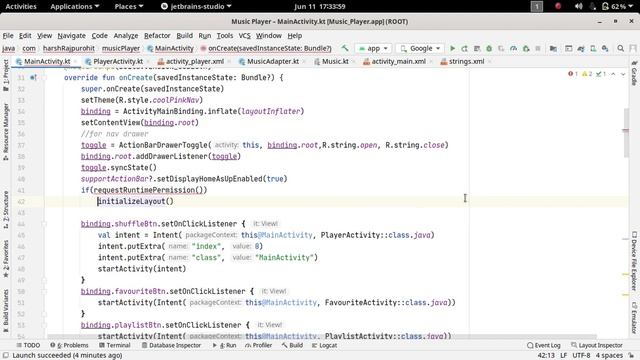640x360 pixels.
Task: Collapse the onCreate function fold marker
Action: pos(44,77)
